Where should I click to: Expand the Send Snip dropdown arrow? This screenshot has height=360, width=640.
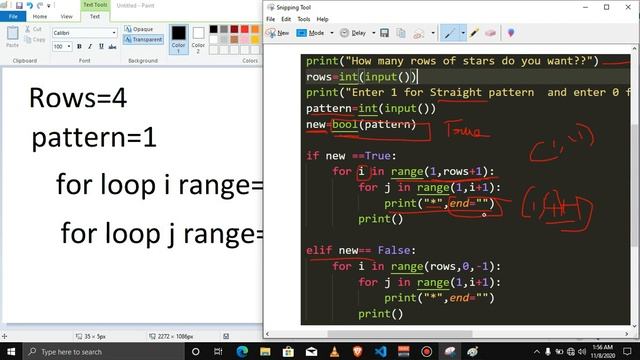(x=433, y=33)
